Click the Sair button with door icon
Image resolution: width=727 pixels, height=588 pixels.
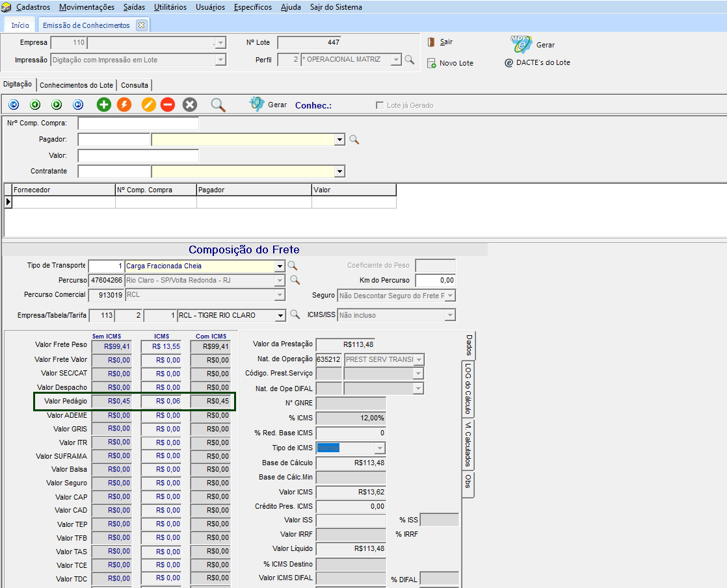point(440,42)
